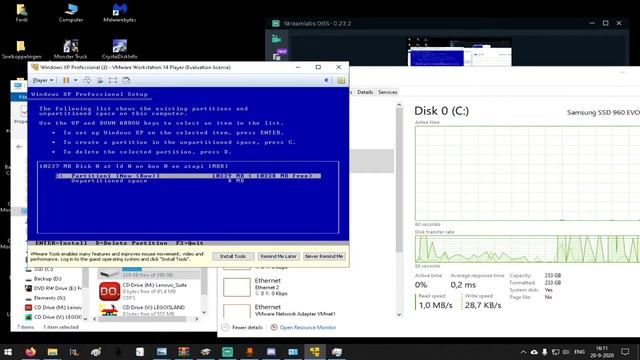
Task: Click the Streamlabs OBS preview thumbnail
Action: 460,53
